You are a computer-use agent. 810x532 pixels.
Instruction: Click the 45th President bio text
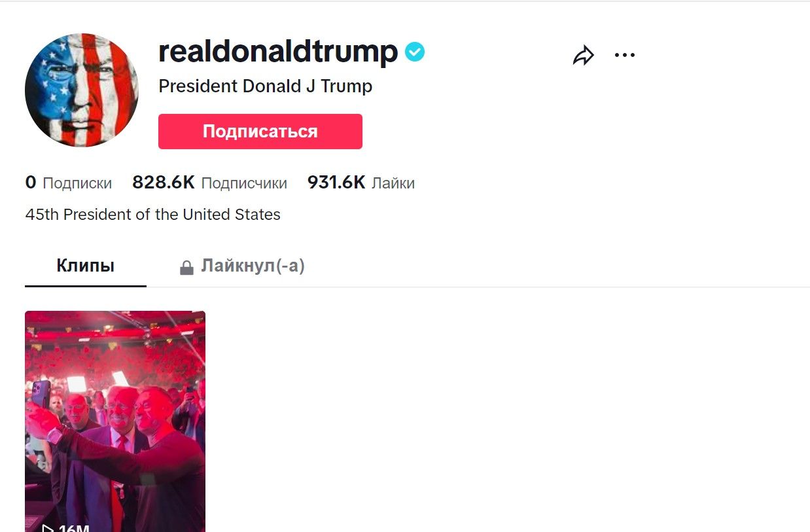pos(153,215)
